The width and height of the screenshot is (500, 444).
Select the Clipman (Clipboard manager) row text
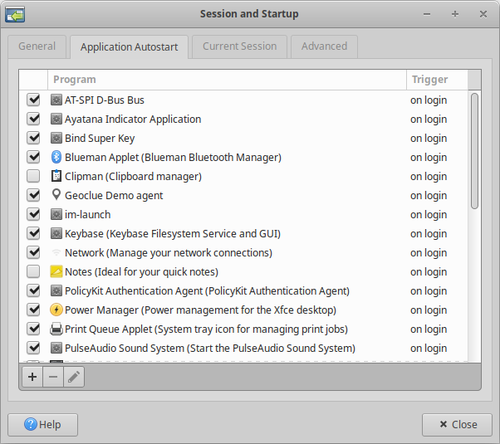coord(133,176)
